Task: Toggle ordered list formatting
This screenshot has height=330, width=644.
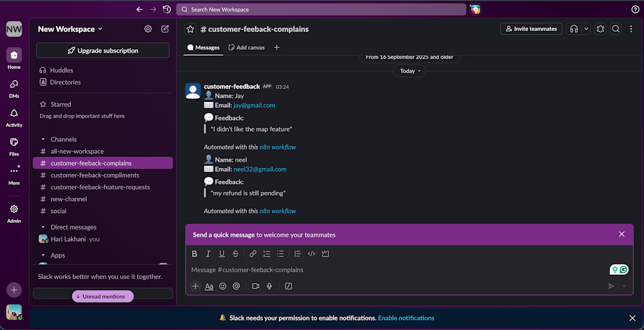Action: tap(266, 254)
